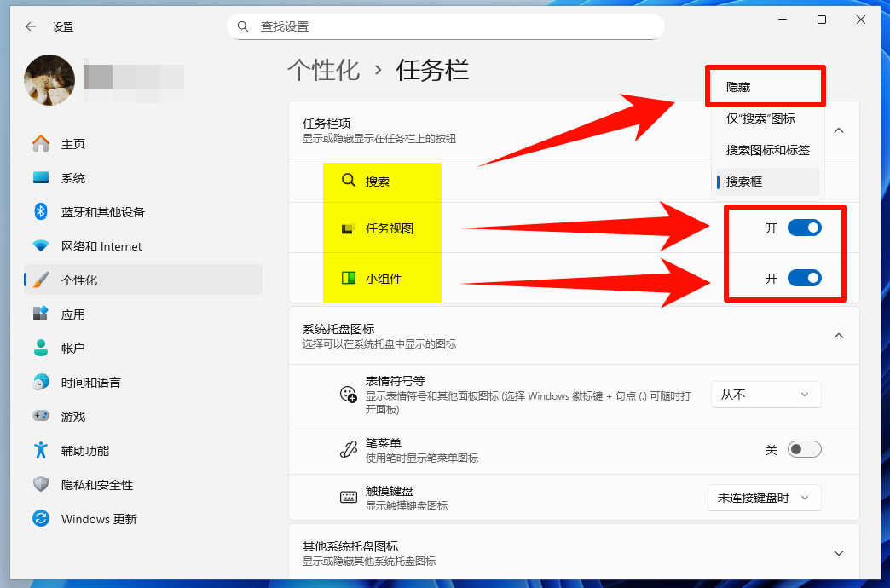Open 主页 in the sidebar
The width and height of the screenshot is (890, 588).
coord(143,144)
